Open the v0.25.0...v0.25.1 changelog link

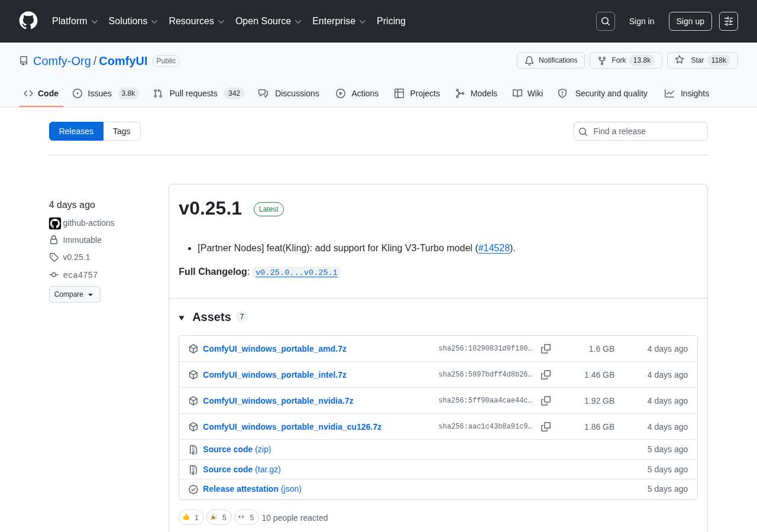(x=296, y=273)
